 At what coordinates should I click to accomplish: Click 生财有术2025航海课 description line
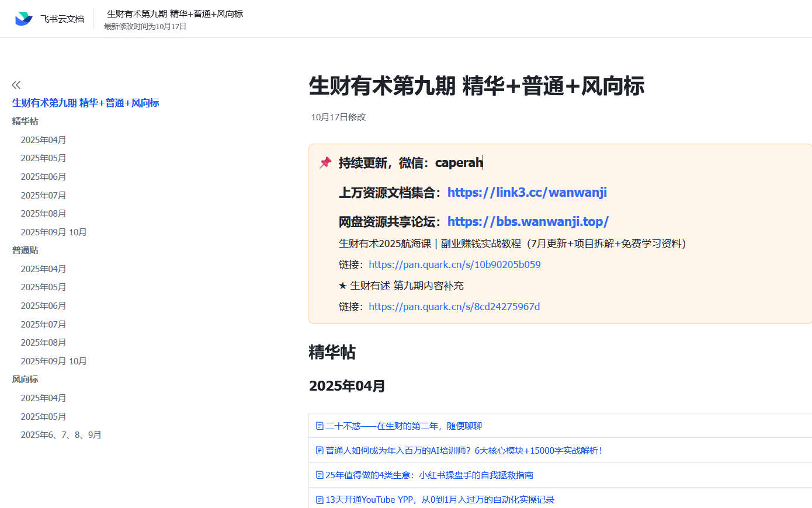pos(512,243)
